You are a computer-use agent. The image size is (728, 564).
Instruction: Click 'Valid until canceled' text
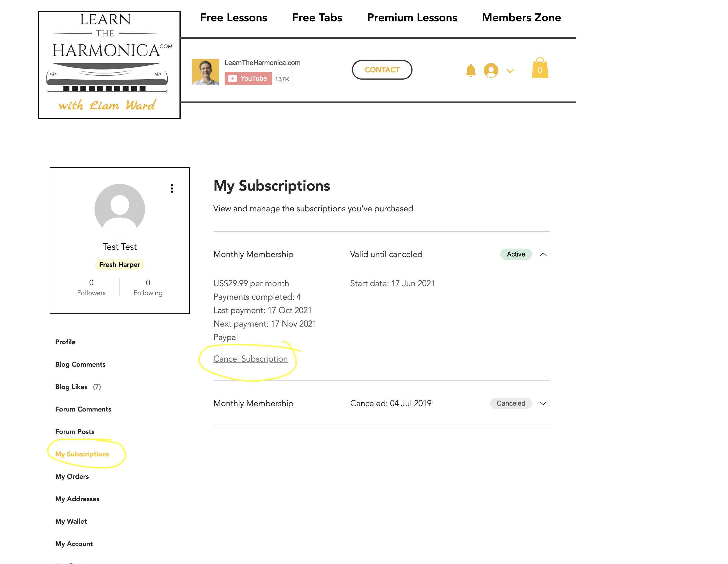pyautogui.click(x=386, y=254)
